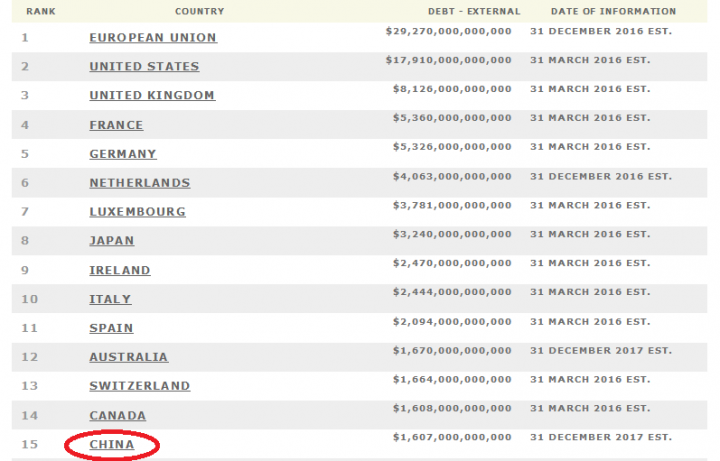
Task: Select the $17,910,000,000,000 debt value
Action: tap(449, 60)
